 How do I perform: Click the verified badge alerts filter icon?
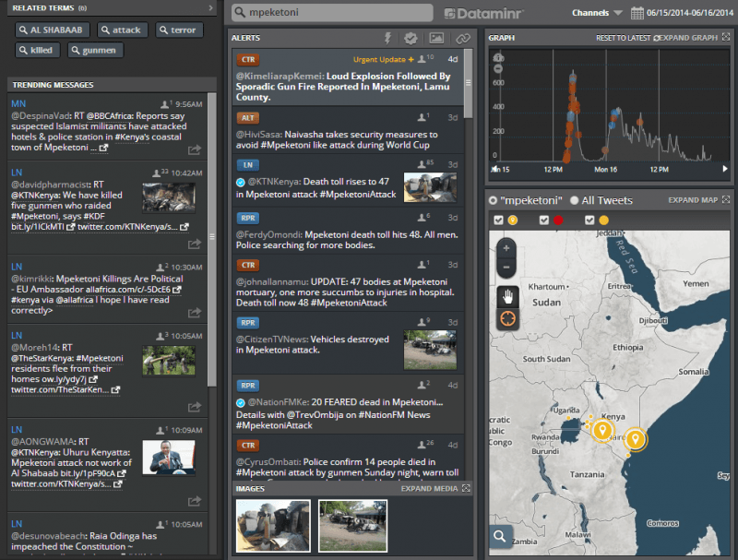(411, 38)
